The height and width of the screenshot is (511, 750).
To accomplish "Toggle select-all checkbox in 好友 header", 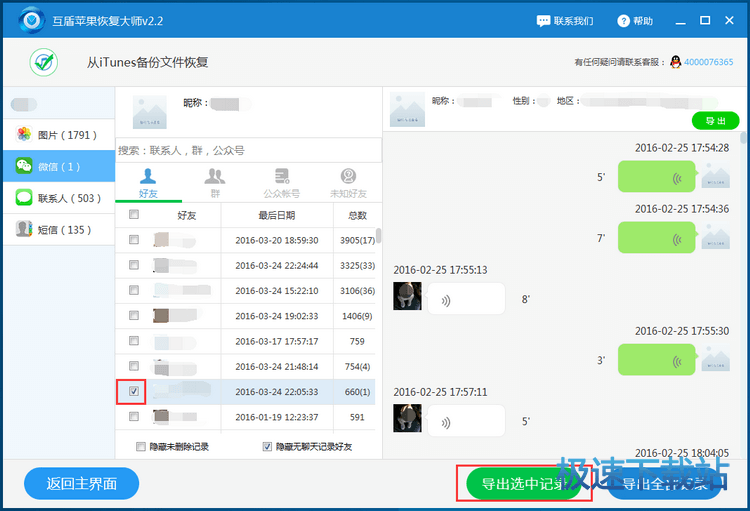I will point(134,214).
